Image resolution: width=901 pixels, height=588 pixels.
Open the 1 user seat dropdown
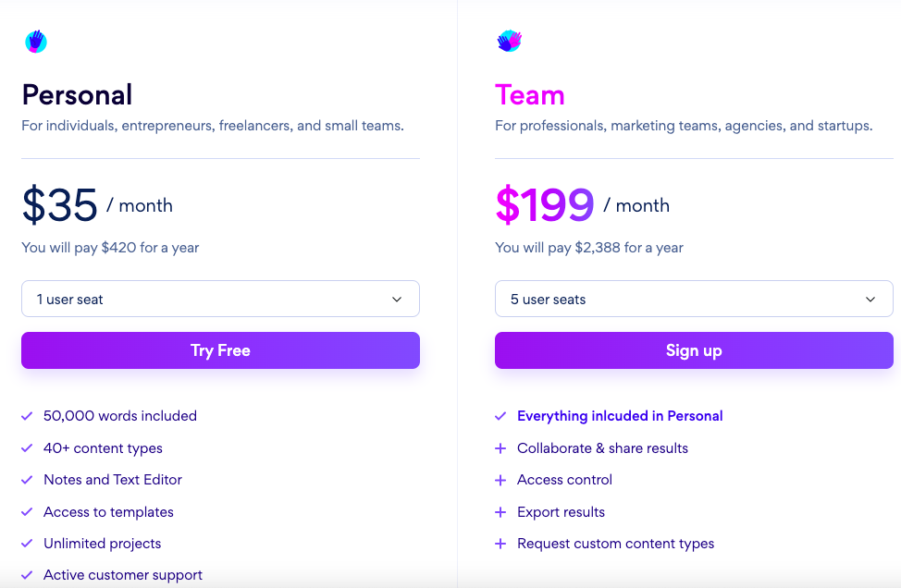(x=221, y=299)
